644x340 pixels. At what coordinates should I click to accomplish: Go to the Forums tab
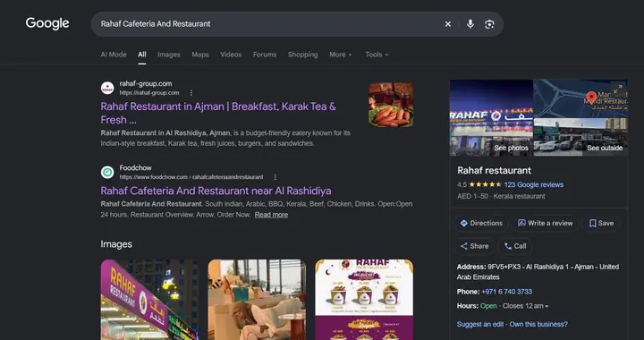(265, 55)
